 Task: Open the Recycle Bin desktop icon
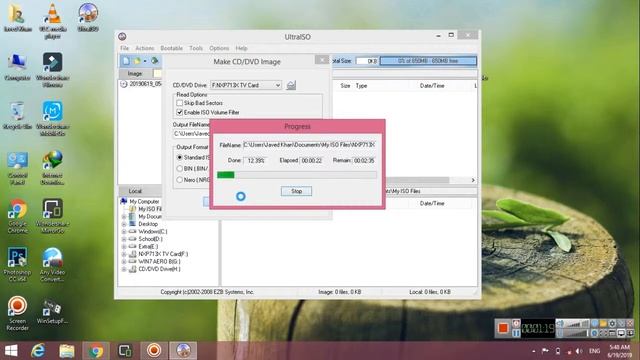pos(18,116)
